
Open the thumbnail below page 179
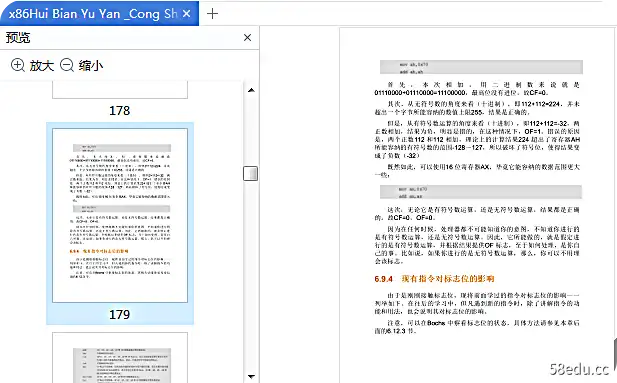pos(120,357)
